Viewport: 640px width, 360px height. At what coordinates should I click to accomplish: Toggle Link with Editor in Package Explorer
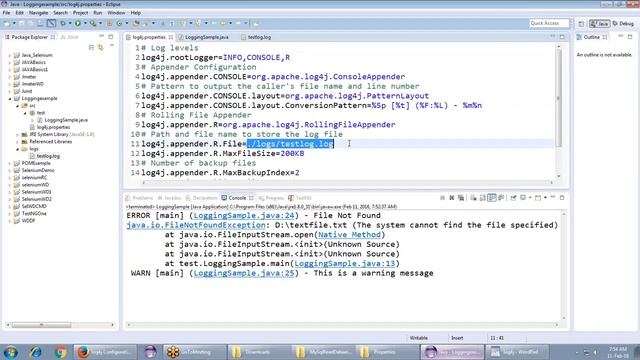click(x=100, y=47)
